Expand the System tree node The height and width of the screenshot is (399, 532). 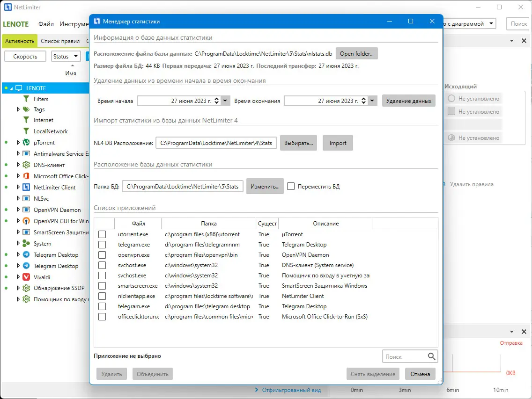18,243
